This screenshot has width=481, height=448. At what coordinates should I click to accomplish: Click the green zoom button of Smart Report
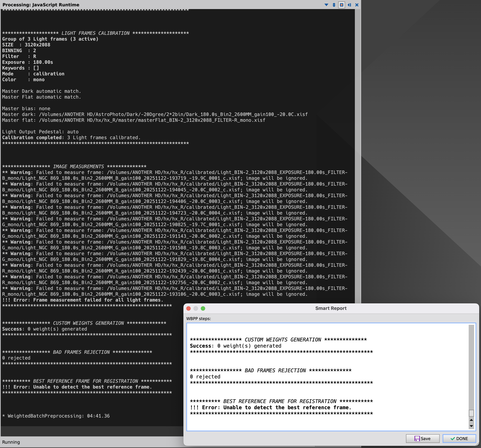point(203,308)
